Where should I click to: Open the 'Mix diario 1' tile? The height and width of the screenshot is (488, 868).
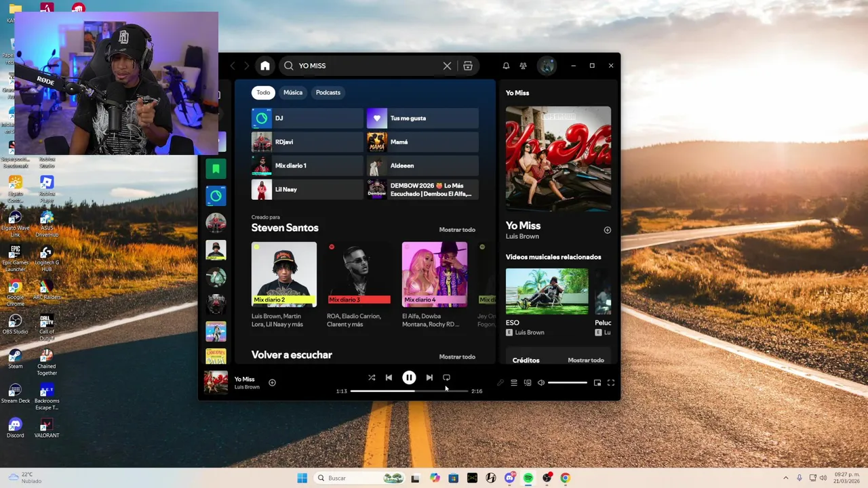[x=307, y=165]
